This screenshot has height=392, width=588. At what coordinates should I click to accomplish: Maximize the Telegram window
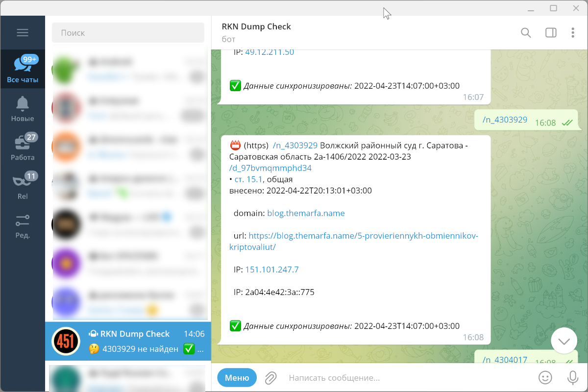tap(554, 8)
